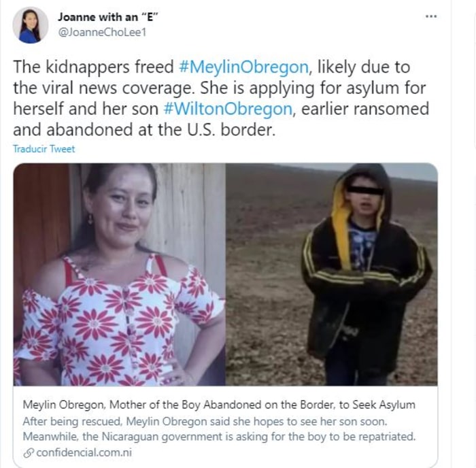The height and width of the screenshot is (468, 476).
Task: Open the #WiltonObregon hashtag
Action: (x=228, y=109)
